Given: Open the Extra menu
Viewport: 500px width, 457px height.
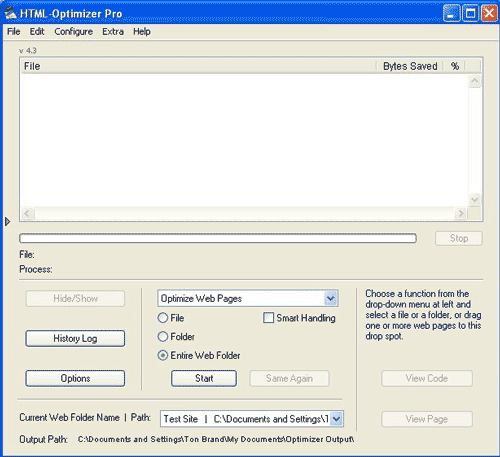Looking at the screenshot, I should (x=113, y=32).
